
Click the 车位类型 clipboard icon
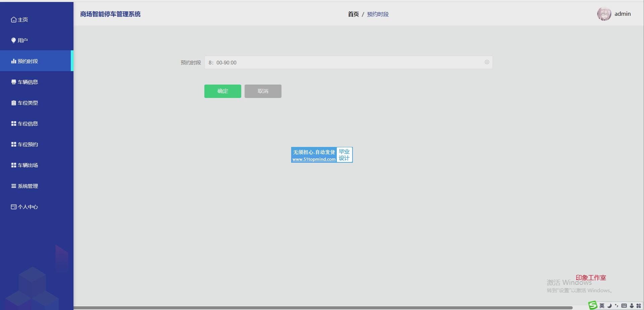13,103
